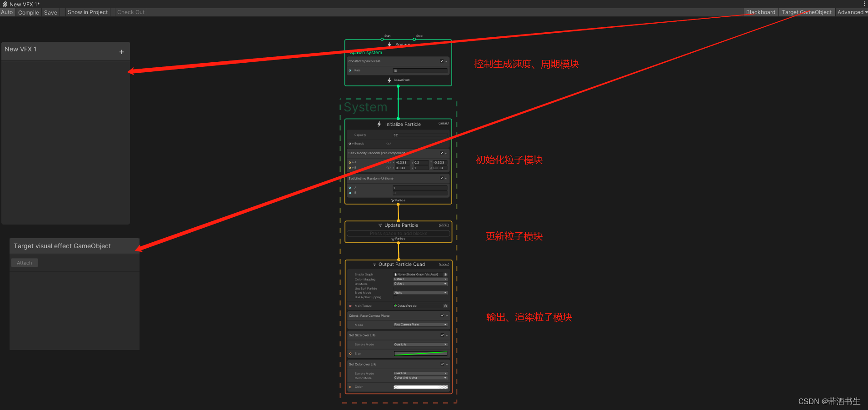Uncheck Set Lifetime Random (Uniform) block
Image resolution: width=868 pixels, height=410 pixels.
[441, 178]
